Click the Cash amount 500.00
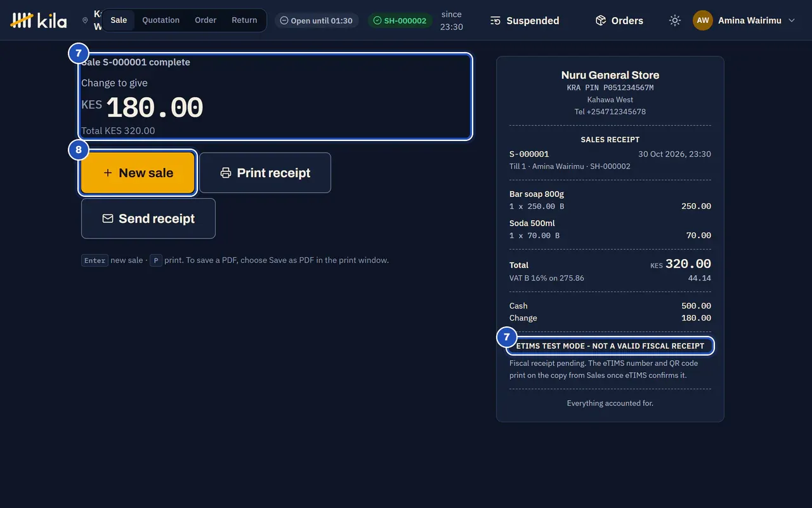The height and width of the screenshot is (508, 812). tap(696, 306)
